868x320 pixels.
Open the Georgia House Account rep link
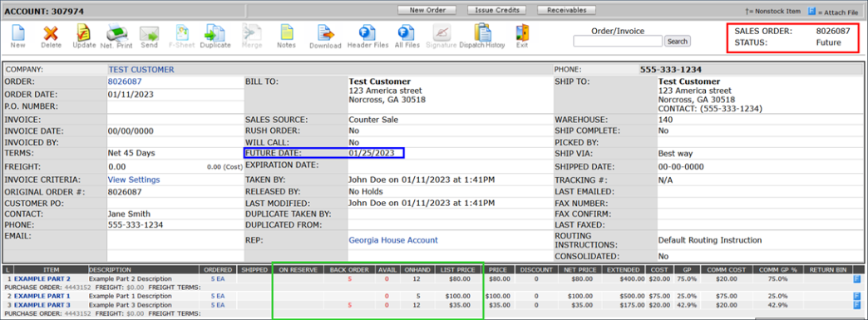point(393,240)
